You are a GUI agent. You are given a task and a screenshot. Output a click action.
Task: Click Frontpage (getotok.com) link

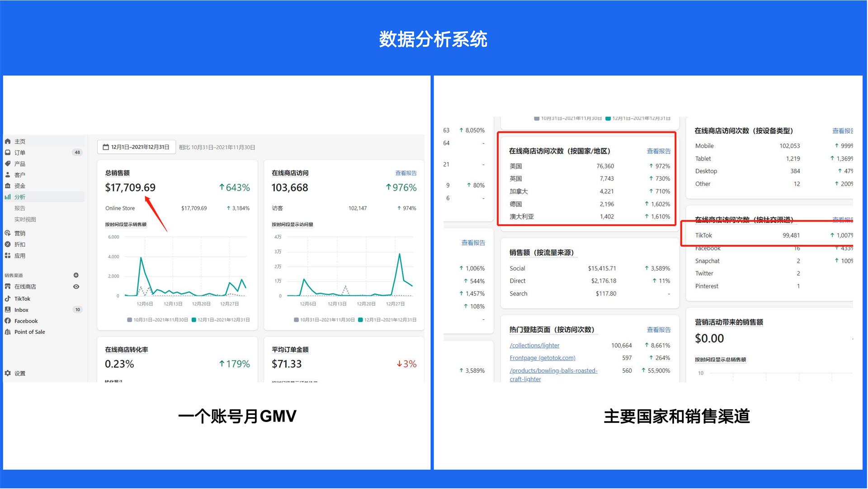(542, 358)
